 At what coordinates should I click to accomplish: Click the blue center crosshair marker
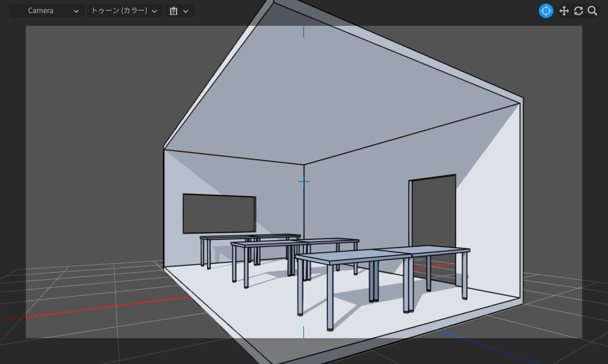(304, 181)
